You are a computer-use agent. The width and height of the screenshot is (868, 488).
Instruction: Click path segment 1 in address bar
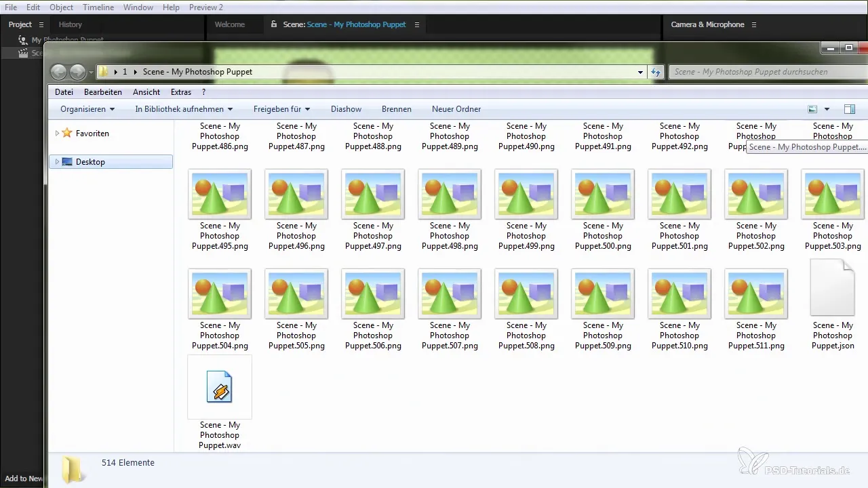[125, 72]
